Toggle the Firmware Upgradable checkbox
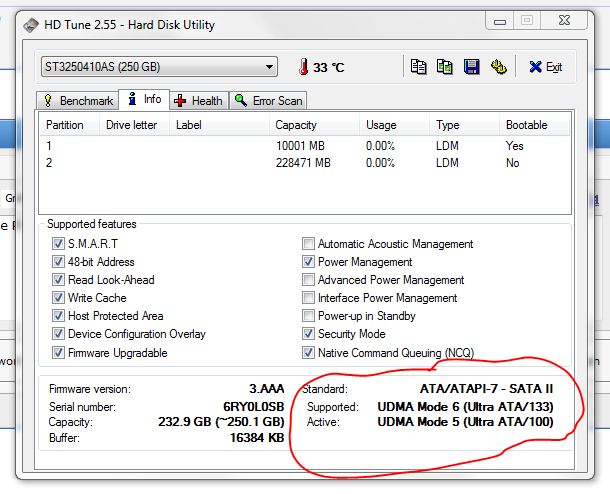The image size is (610, 494). [x=58, y=353]
